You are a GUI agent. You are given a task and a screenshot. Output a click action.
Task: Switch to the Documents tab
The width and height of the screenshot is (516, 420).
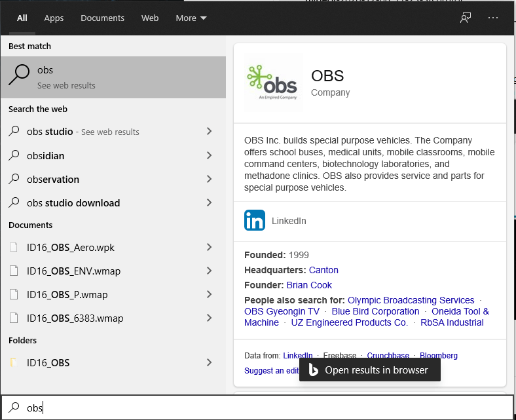coord(102,18)
